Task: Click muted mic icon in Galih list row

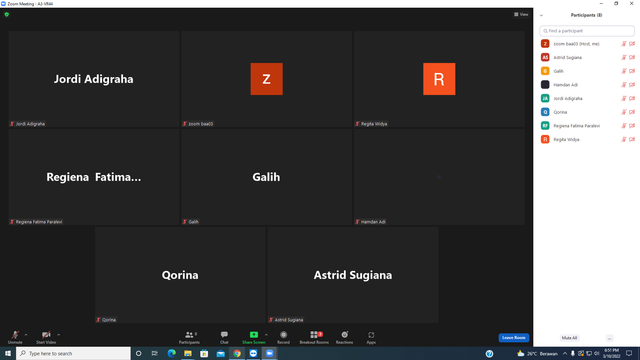Action: pyautogui.click(x=624, y=71)
